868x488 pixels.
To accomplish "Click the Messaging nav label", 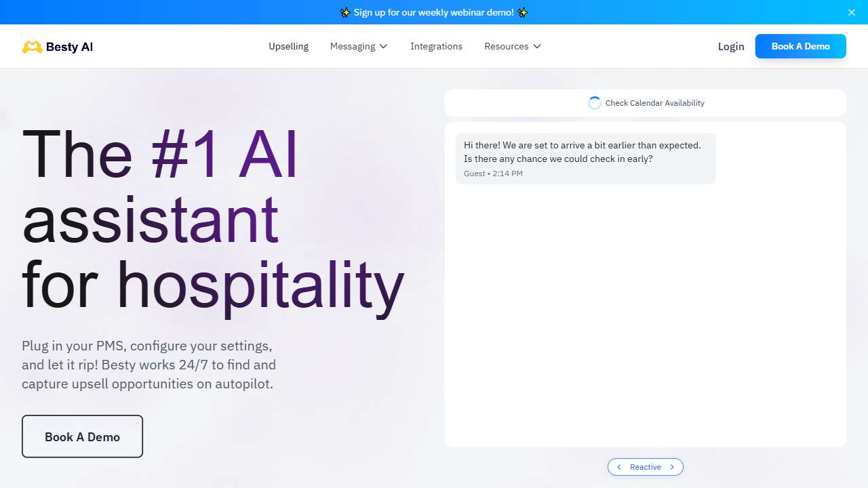I will click(x=352, y=46).
